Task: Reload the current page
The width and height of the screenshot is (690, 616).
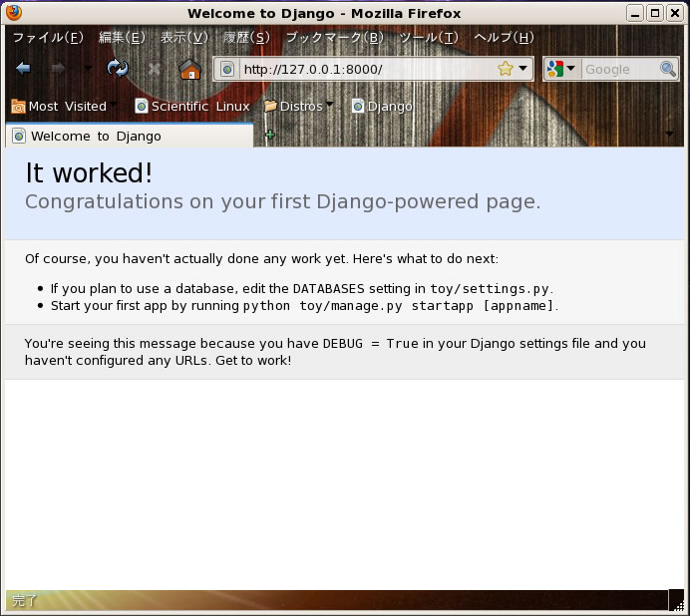Action: (x=118, y=68)
